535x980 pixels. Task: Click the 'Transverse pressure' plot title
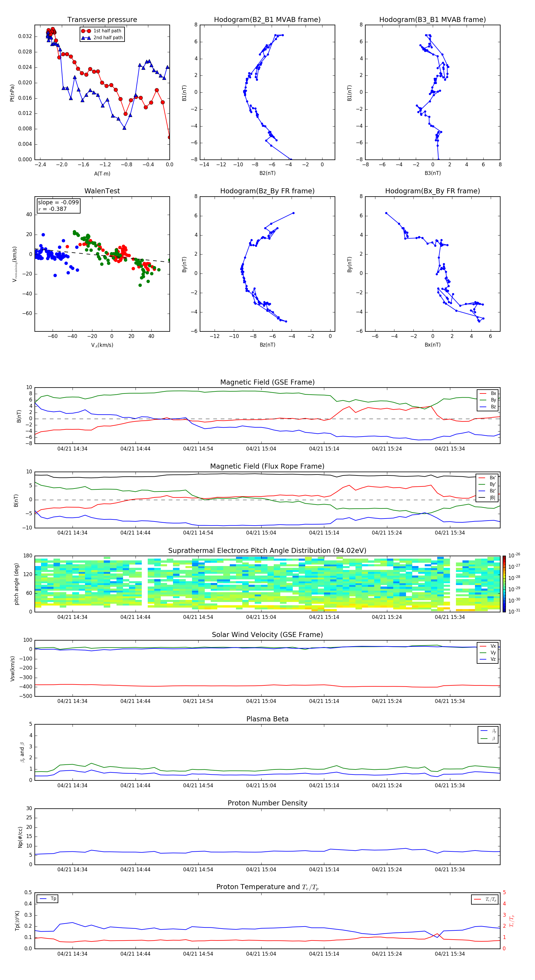point(102,20)
